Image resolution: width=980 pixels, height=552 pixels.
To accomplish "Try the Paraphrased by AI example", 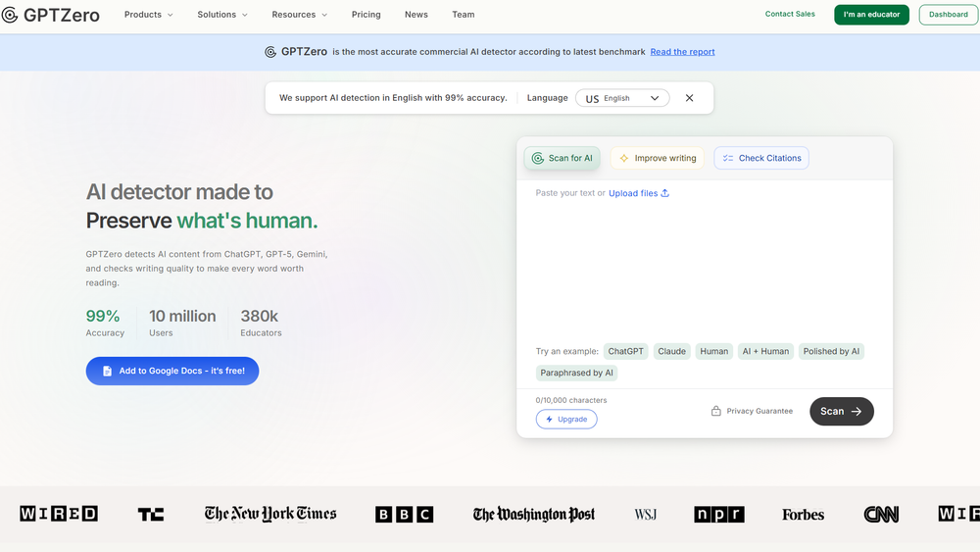I will [576, 373].
